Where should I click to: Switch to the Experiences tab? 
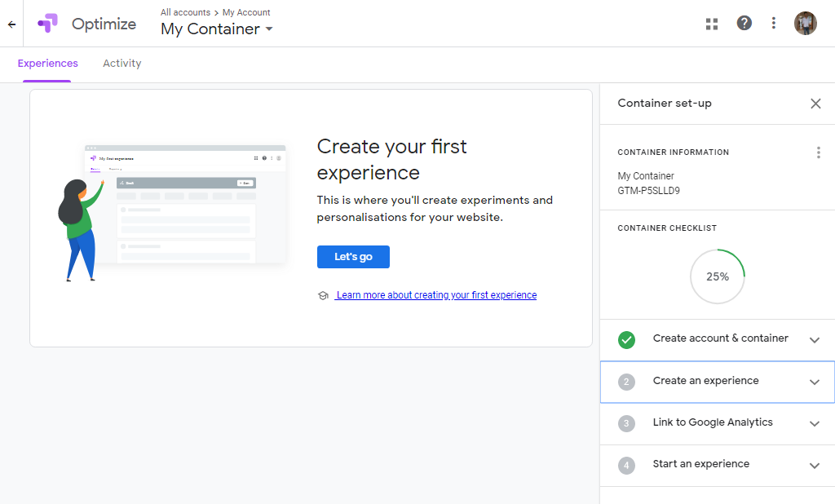47,64
